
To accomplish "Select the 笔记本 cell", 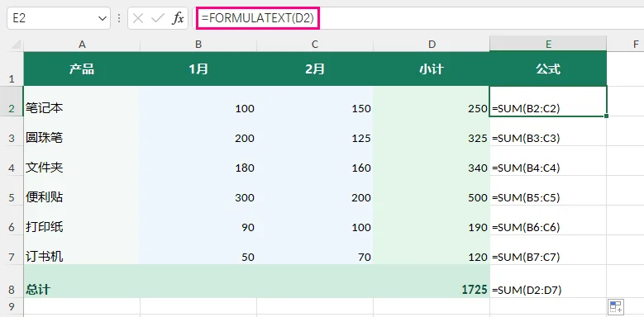I will coord(82,102).
